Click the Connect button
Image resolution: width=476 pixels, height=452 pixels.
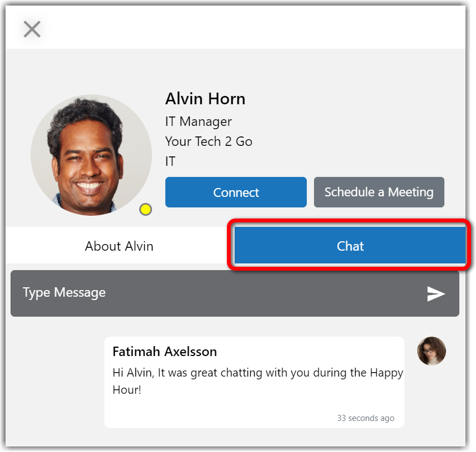pyautogui.click(x=236, y=192)
